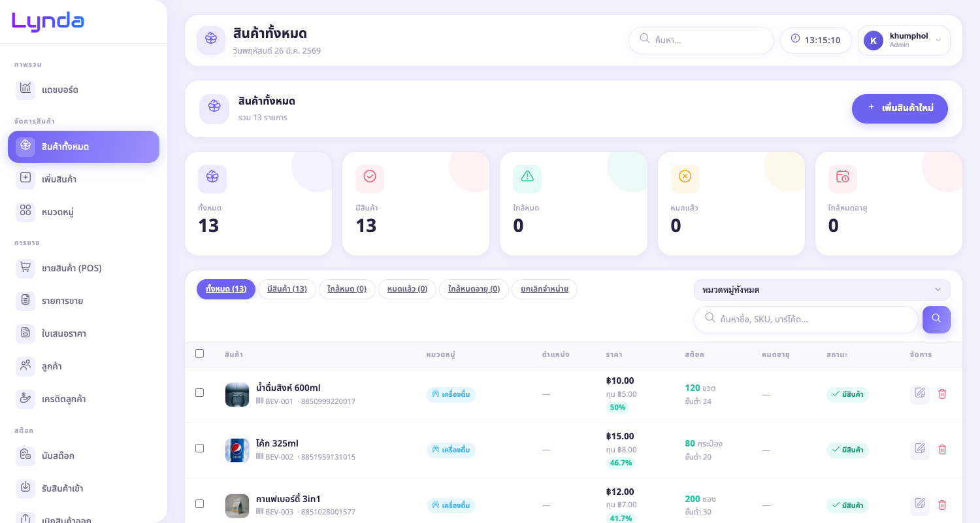Open ขายสินค้า (POS) cart icon
Screen dimensions: 980x523
click(25, 268)
